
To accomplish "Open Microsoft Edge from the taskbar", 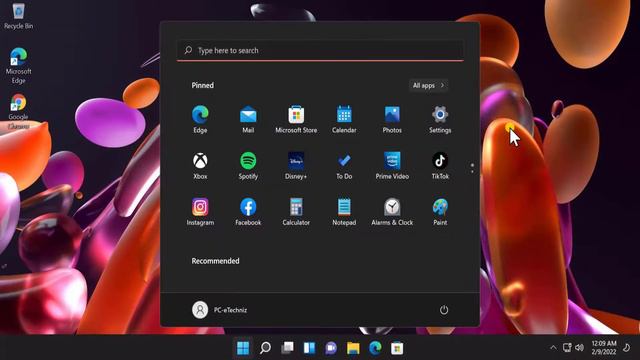I will (375, 348).
